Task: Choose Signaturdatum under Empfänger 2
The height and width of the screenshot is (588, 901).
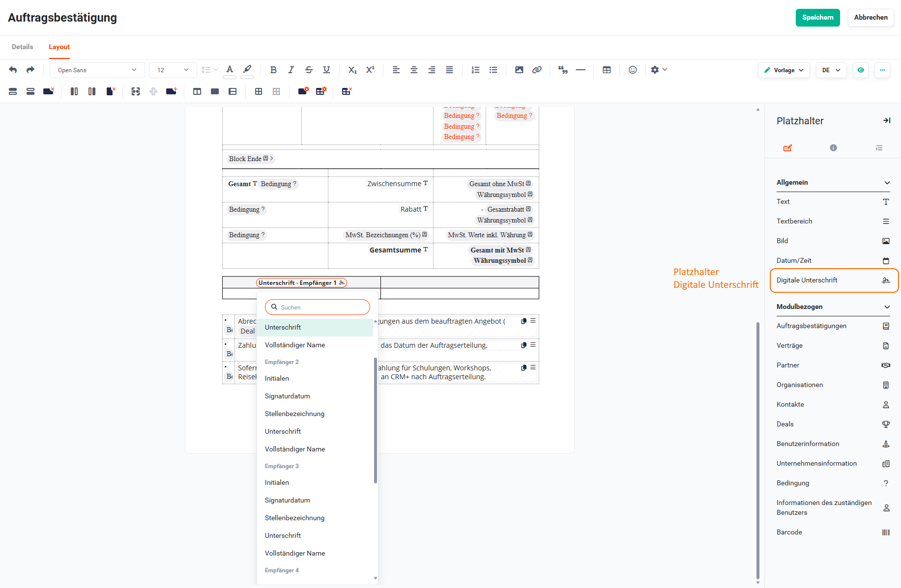Action: (315, 396)
